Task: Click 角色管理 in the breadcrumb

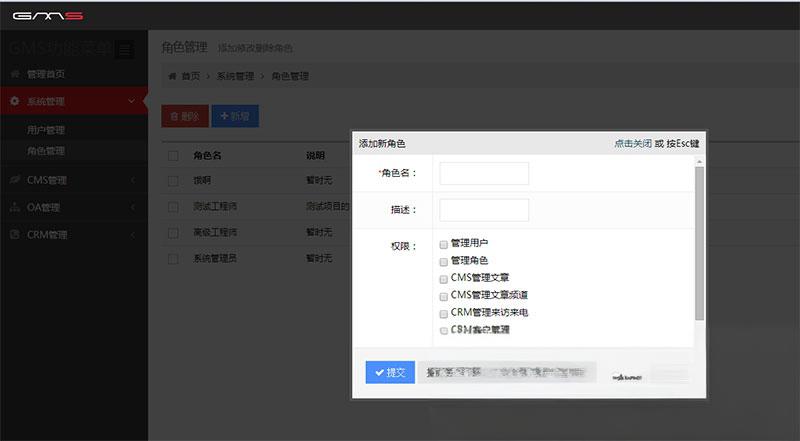Action: click(290, 76)
